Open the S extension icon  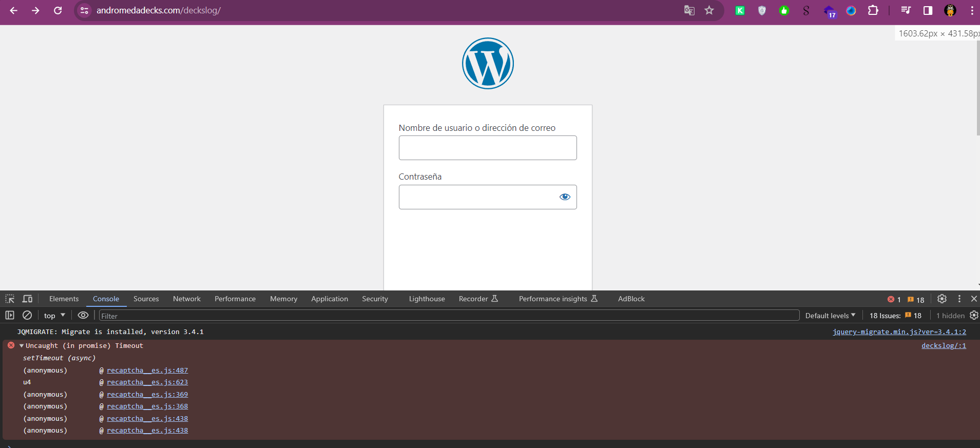[x=806, y=10]
